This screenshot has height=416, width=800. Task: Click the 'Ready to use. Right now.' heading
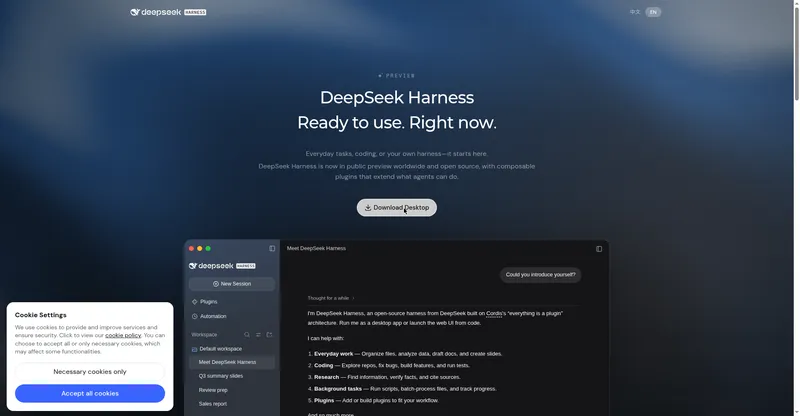(x=397, y=123)
